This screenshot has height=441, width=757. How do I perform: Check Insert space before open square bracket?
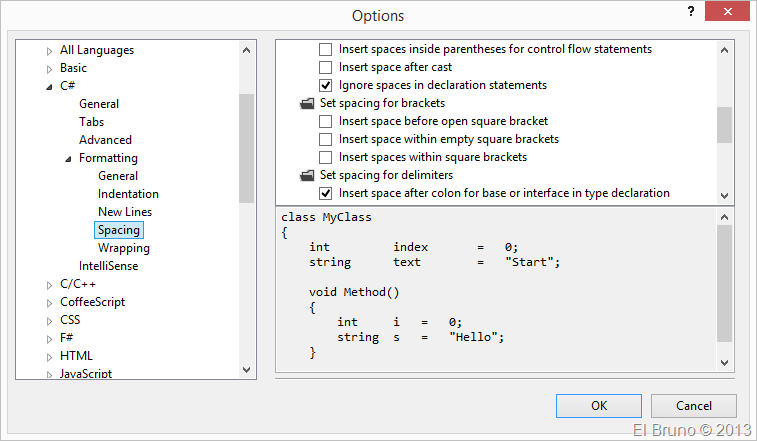click(x=325, y=121)
